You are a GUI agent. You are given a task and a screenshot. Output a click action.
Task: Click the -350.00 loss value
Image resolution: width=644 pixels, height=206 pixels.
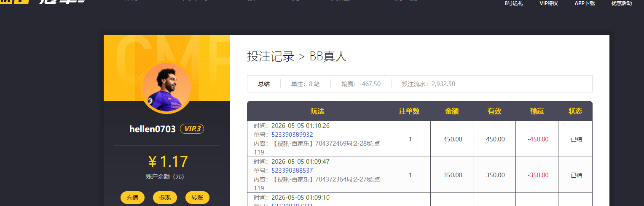point(538,175)
